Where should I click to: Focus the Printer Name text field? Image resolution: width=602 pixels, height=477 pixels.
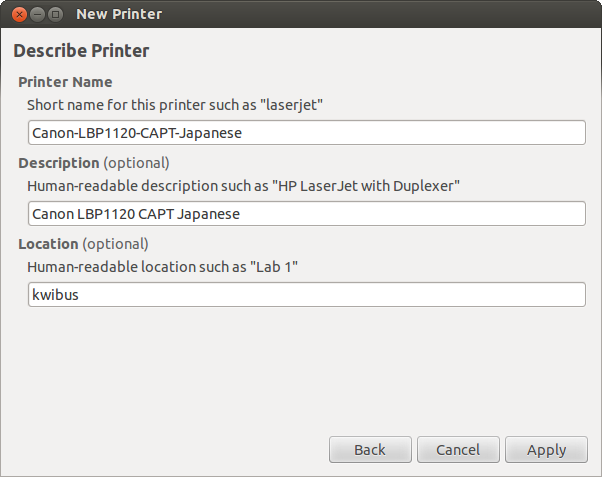pos(307,132)
